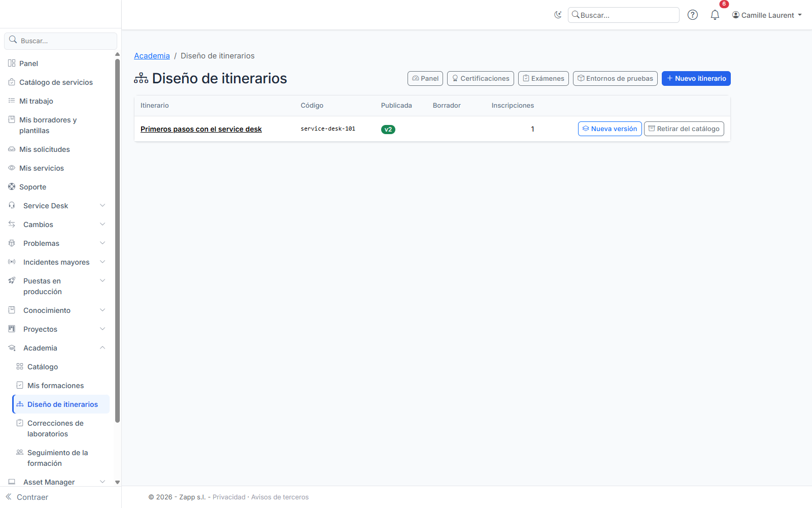Expand the Incidentes mayores chevron
The width and height of the screenshot is (812, 508).
point(103,262)
